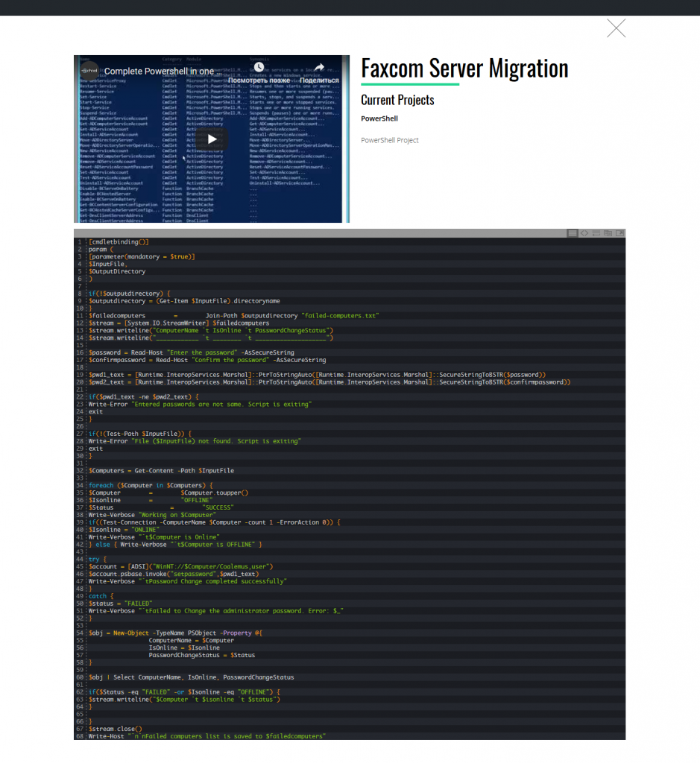The image size is (700, 763).
Task: Click code line '[System.IO.StreamWriter] $failedcomputers'
Action: tap(179, 323)
